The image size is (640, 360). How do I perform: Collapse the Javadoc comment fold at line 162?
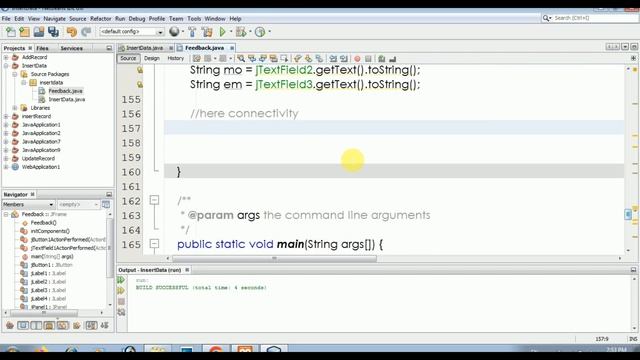(x=154, y=200)
